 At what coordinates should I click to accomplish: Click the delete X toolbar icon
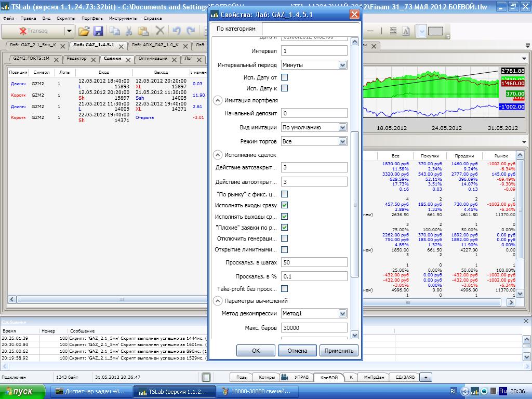pyautogui.click(x=160, y=31)
